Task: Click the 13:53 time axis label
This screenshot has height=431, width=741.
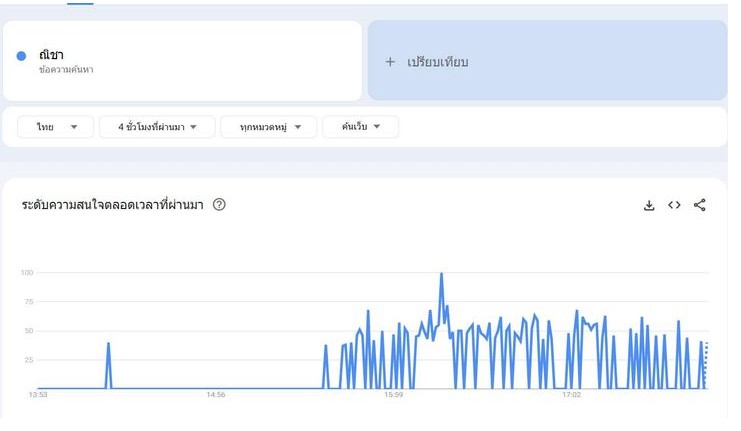Action: (38, 396)
